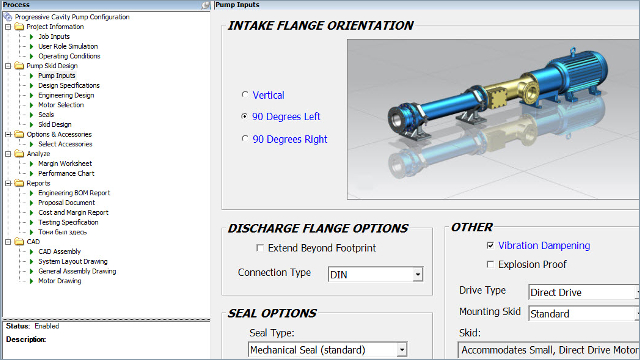Screen dimensions: 640x360
Task: Click the green arrow beside Performance Chart
Action: (x=31, y=173)
